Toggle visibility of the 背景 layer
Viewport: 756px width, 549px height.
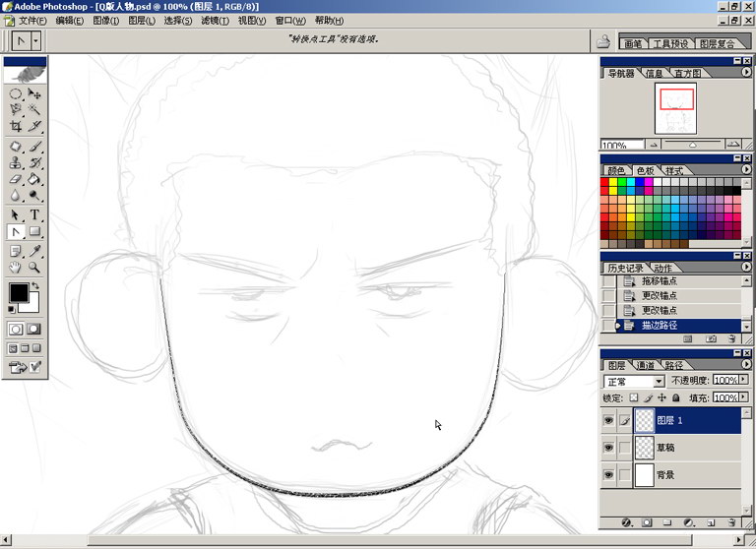coord(608,475)
